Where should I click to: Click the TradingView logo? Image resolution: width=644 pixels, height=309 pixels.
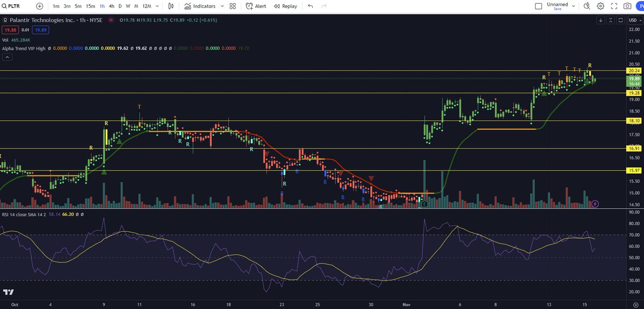pos(8,292)
